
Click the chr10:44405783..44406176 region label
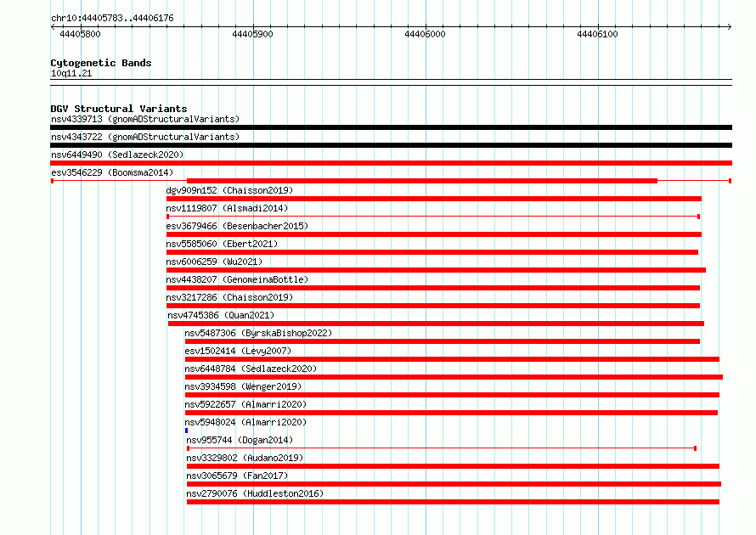[x=112, y=19]
